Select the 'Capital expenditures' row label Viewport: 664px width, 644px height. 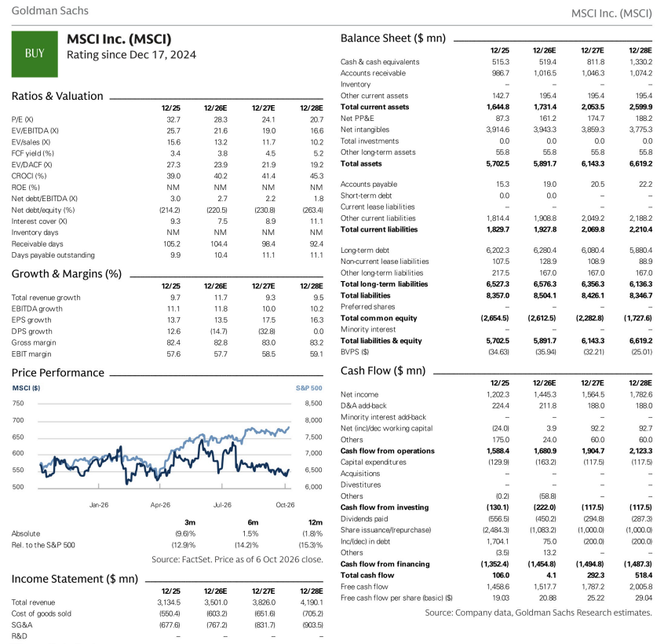coord(373,463)
